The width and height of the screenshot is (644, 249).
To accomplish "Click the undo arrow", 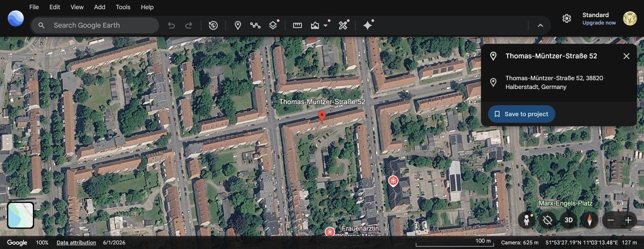I will [171, 25].
